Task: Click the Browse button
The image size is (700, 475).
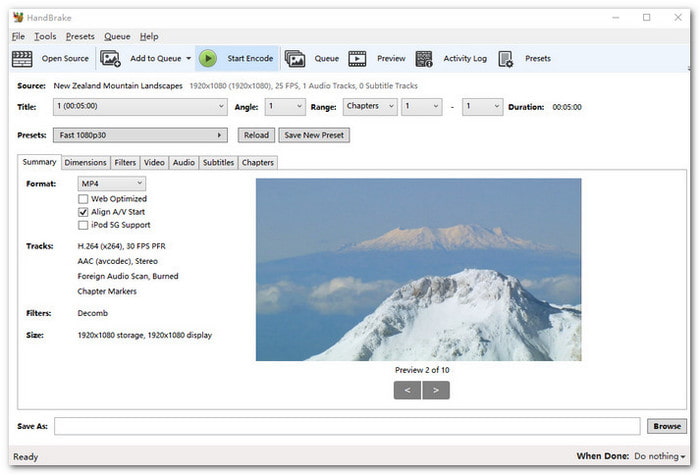Action: (667, 426)
